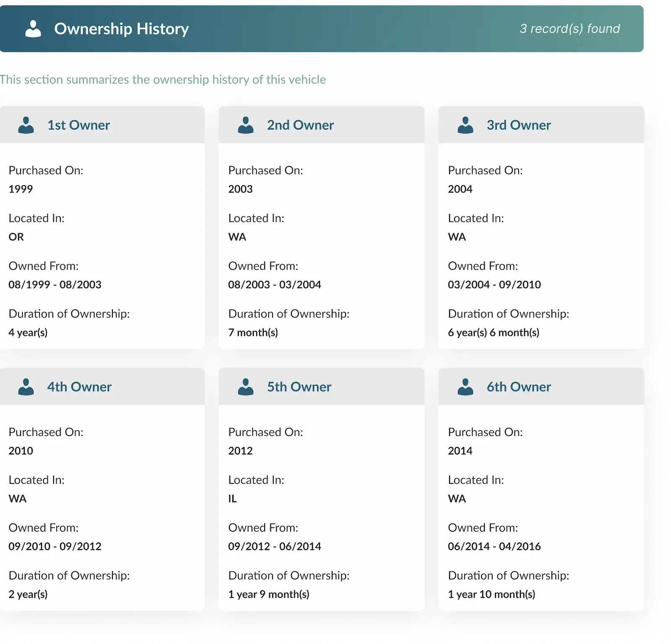Select the '3rd Owner' card heading
The width and height of the screenshot is (671, 644).
click(519, 125)
